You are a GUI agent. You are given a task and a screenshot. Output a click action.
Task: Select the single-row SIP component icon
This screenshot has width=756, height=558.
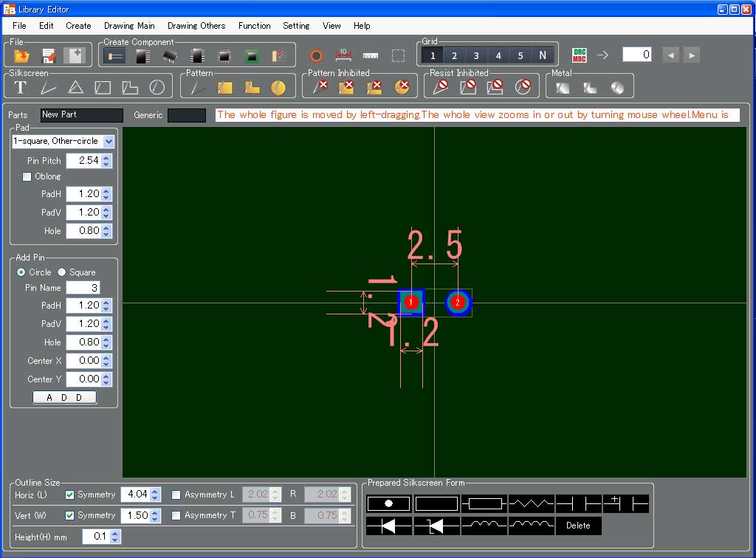coord(142,56)
